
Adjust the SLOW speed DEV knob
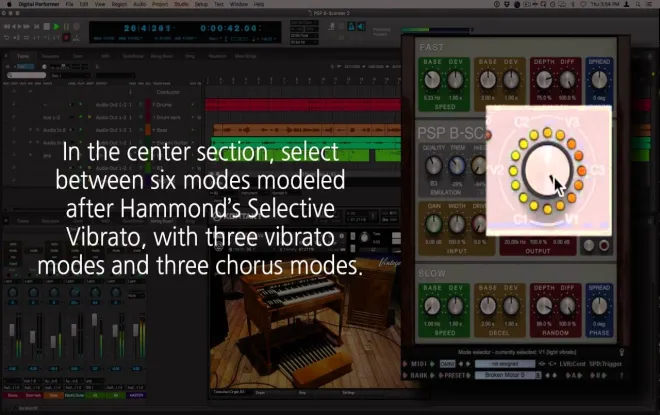(455, 306)
